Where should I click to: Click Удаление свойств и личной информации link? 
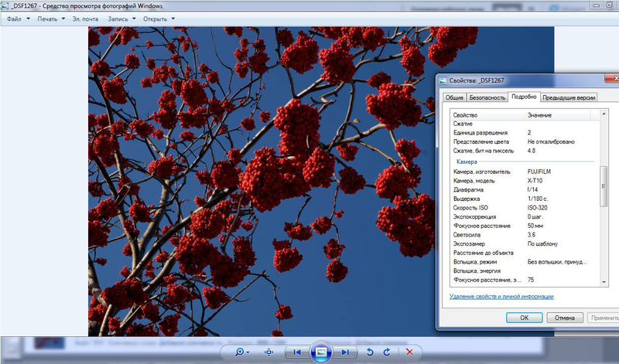point(501,297)
